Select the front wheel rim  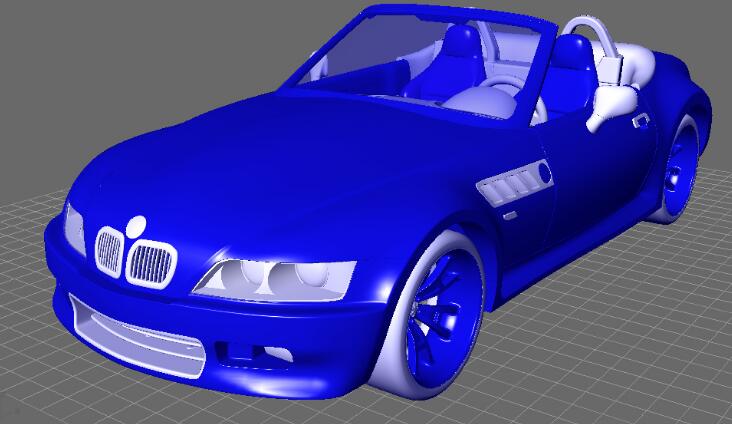pyautogui.click(x=443, y=319)
